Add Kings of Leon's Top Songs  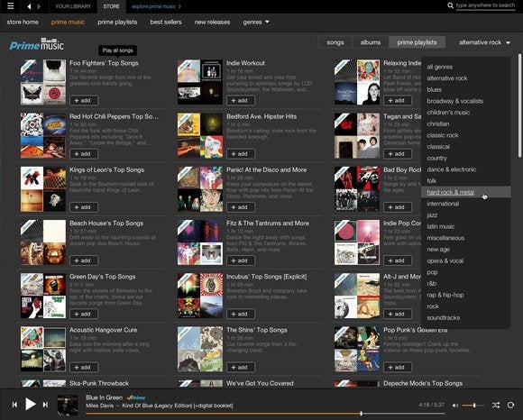coord(84,207)
